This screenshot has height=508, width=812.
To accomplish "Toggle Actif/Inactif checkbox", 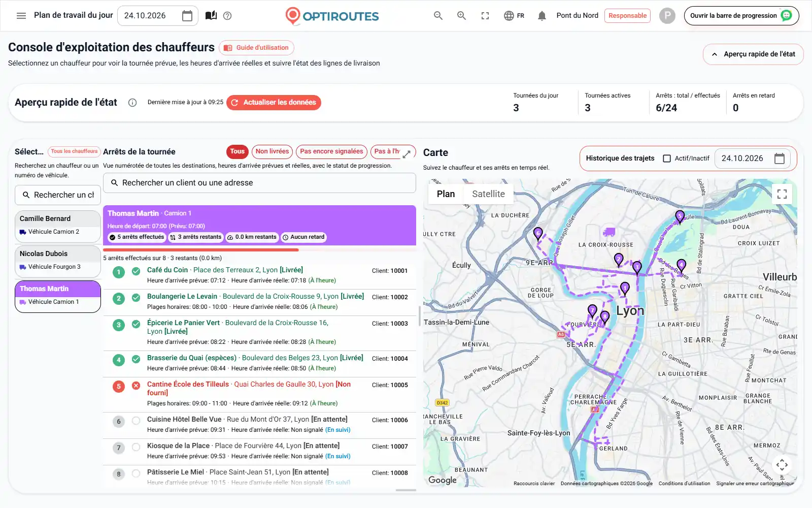I will pyautogui.click(x=667, y=158).
